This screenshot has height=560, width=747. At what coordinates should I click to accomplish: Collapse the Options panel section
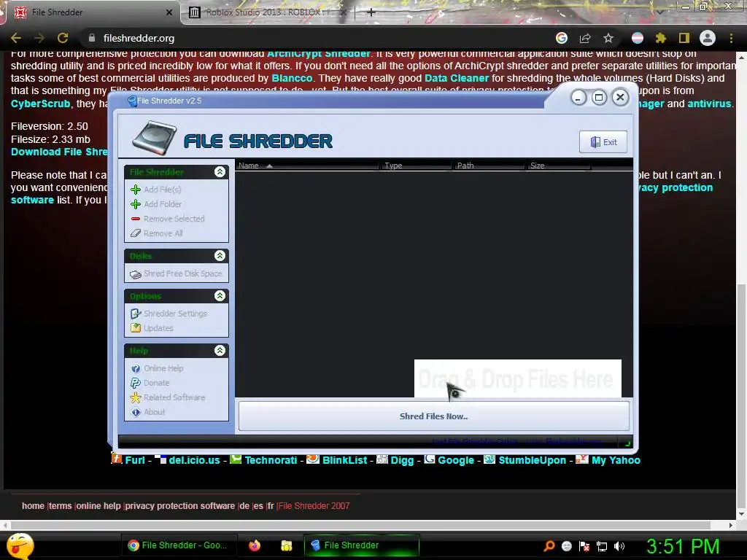tap(220, 296)
